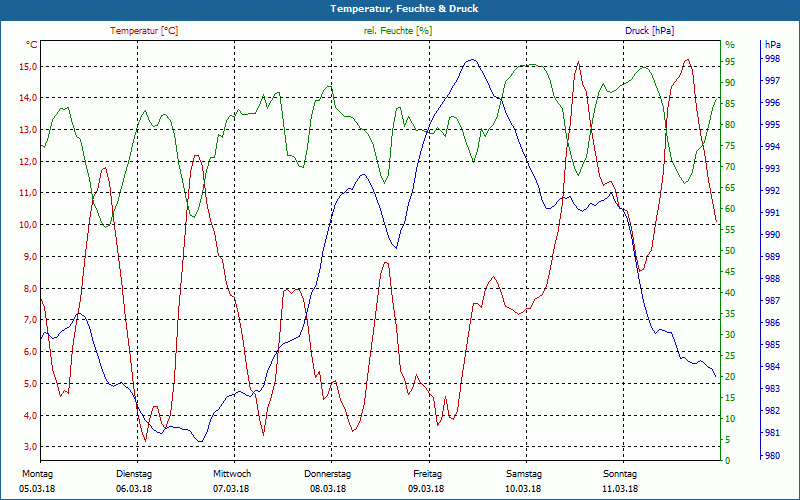Click the '70' humidity axis value

(730, 167)
